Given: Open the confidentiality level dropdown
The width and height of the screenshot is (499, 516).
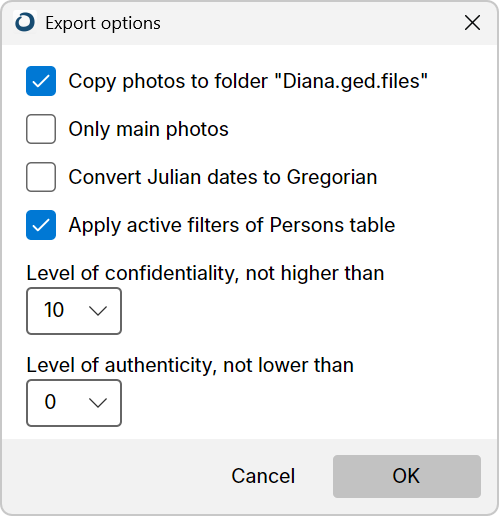Looking at the screenshot, I should tap(74, 311).
